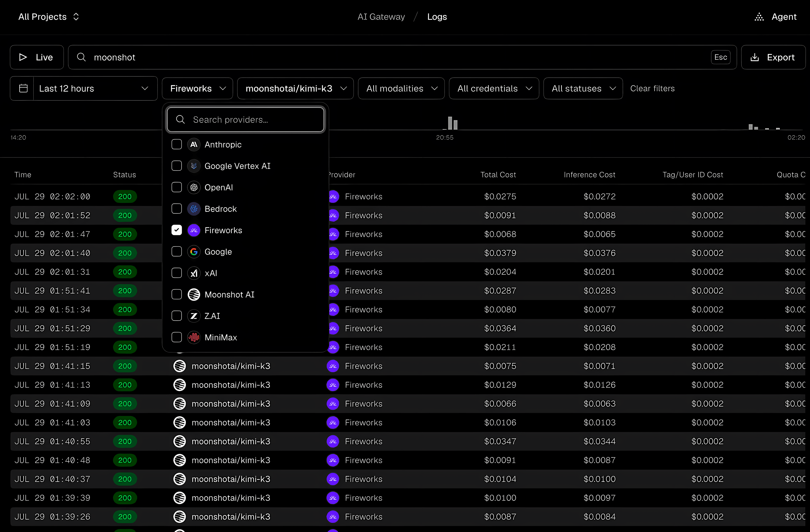Click Fireworks provider icon in 01:40:55 row
The image size is (810, 532).
click(333, 442)
